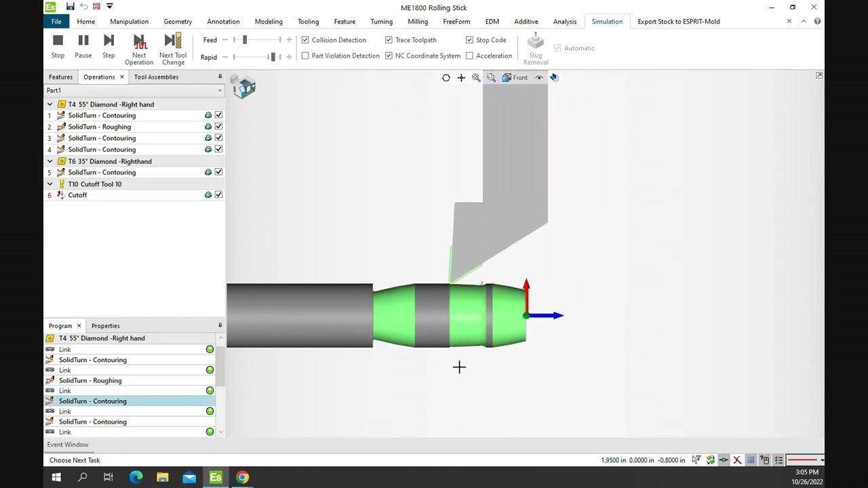Pause the simulation
868x488 pixels.
pyautogui.click(x=83, y=47)
